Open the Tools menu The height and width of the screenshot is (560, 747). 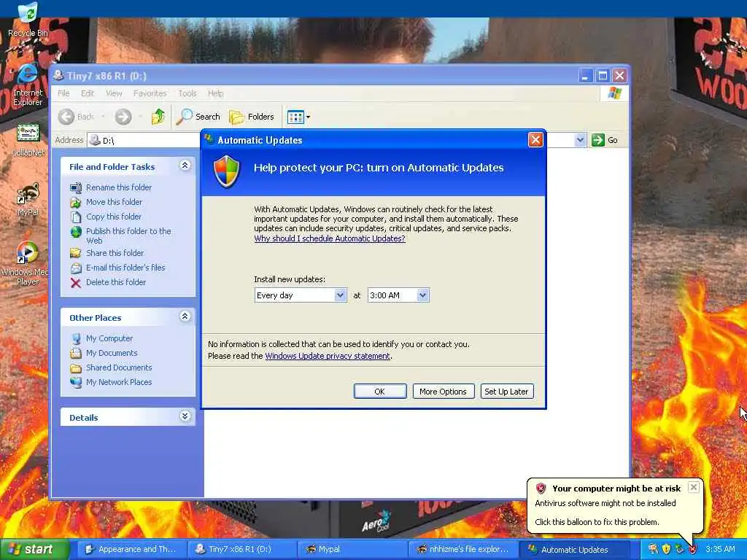[187, 93]
